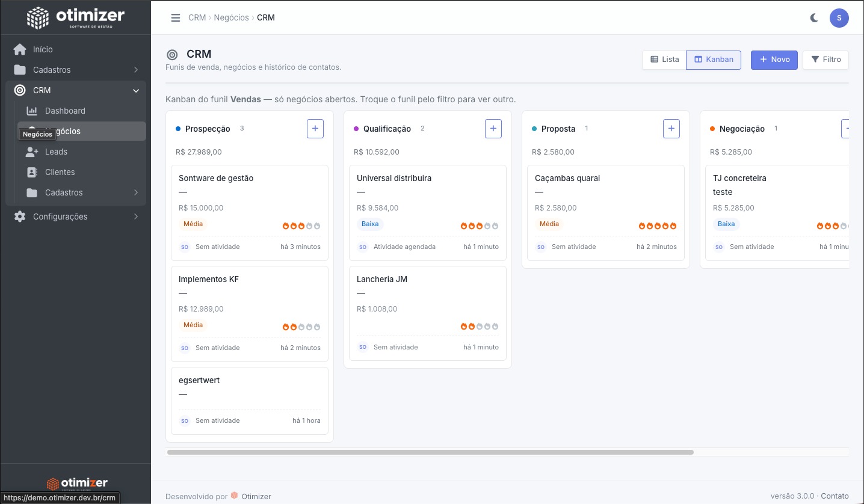Click the R$ 27.989,00 column total
This screenshot has width=864, height=504.
click(199, 152)
